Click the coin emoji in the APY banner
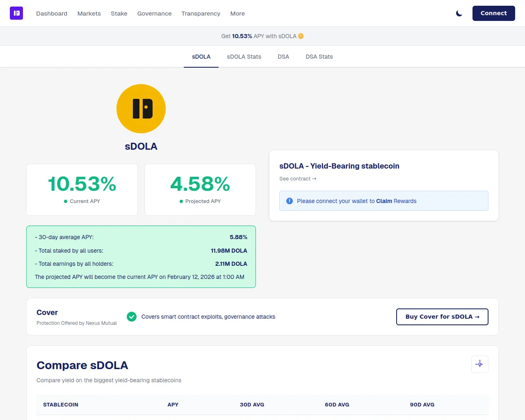 coord(301,36)
